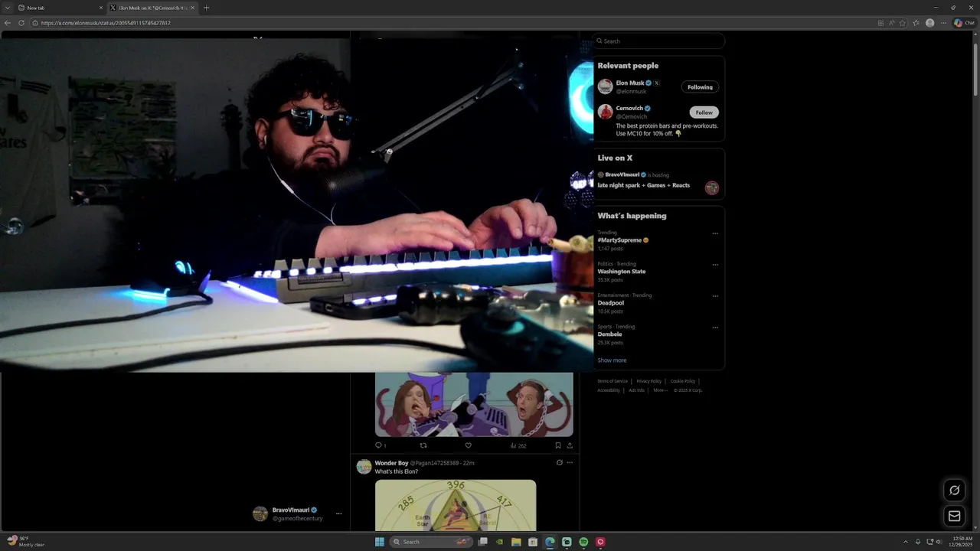Repost the post with cartoon image

(x=423, y=445)
